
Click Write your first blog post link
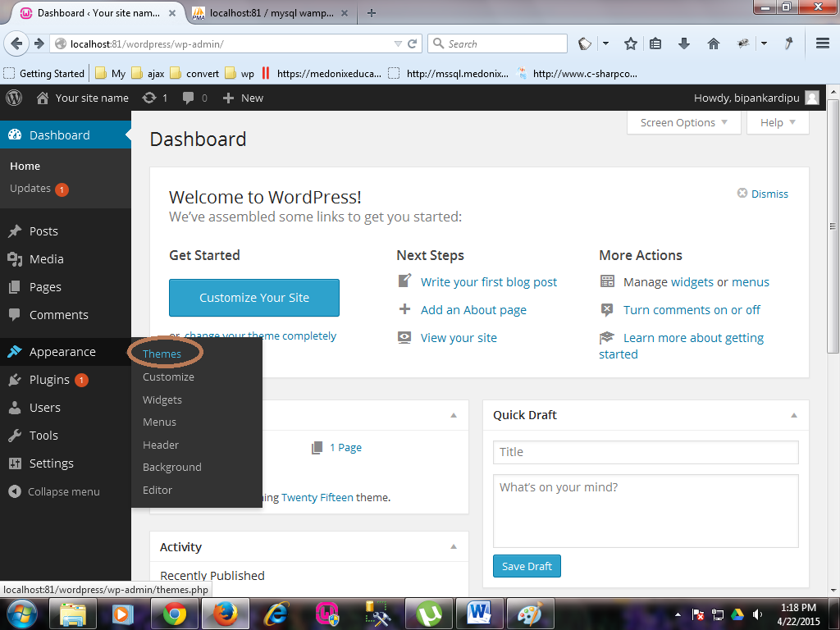point(489,282)
